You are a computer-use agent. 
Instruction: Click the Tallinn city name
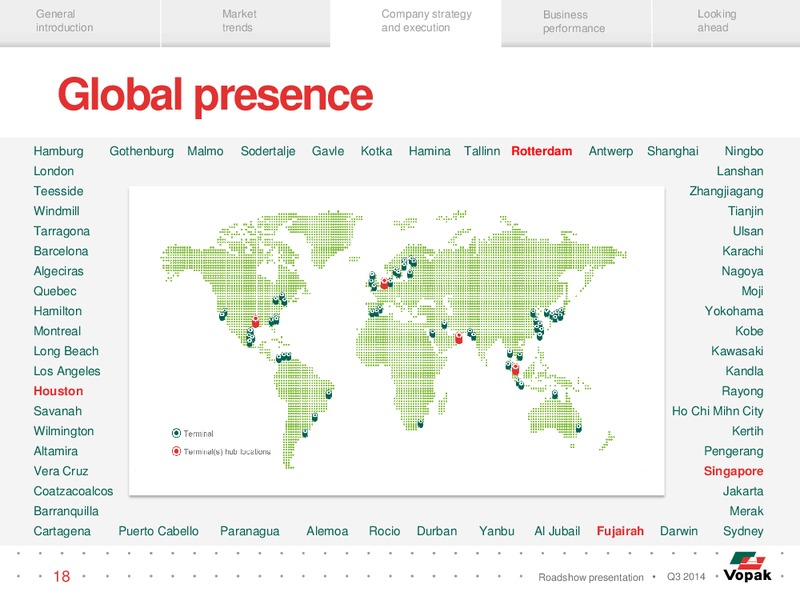point(482,151)
